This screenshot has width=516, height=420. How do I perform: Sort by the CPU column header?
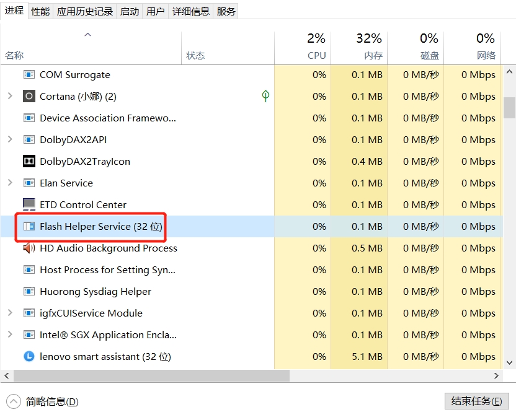coord(303,48)
